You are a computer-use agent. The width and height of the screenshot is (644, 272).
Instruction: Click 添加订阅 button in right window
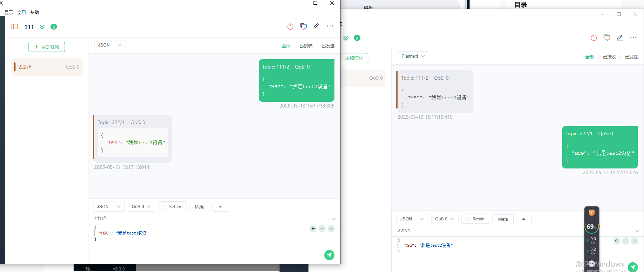[x=354, y=58]
